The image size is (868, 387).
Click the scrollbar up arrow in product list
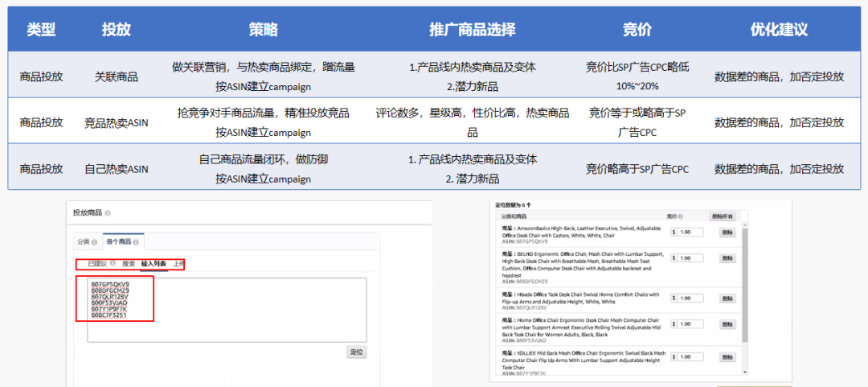tap(744, 225)
